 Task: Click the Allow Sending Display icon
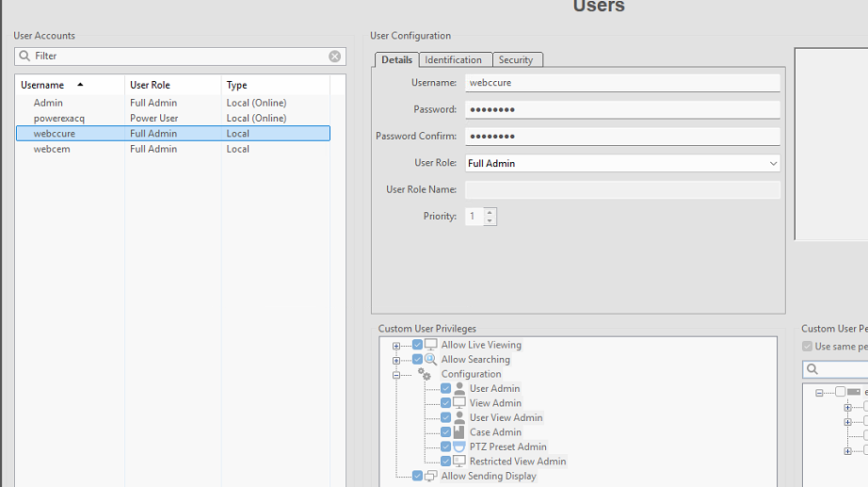431,477
